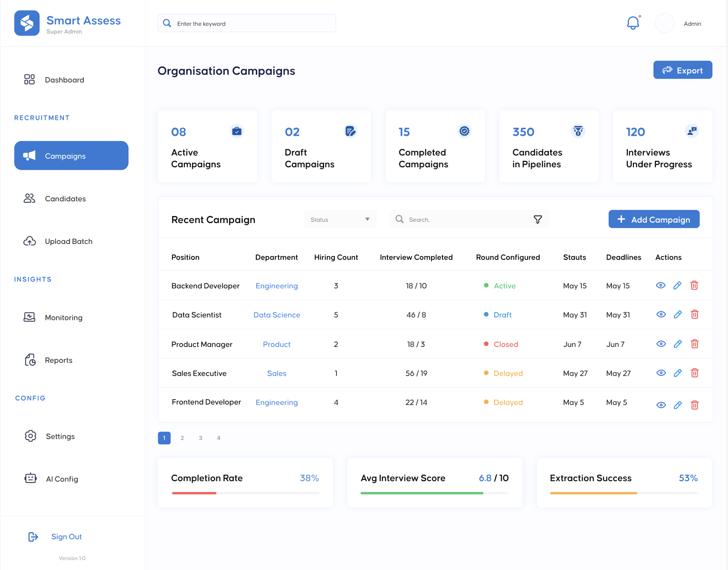Click the notification bell icon
This screenshot has width=728, height=570.
(x=633, y=23)
